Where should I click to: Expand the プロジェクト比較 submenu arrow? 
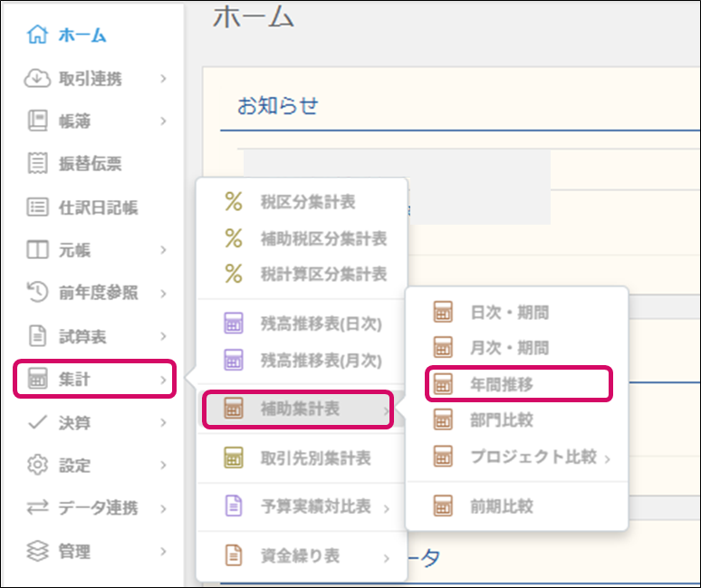pos(607,458)
